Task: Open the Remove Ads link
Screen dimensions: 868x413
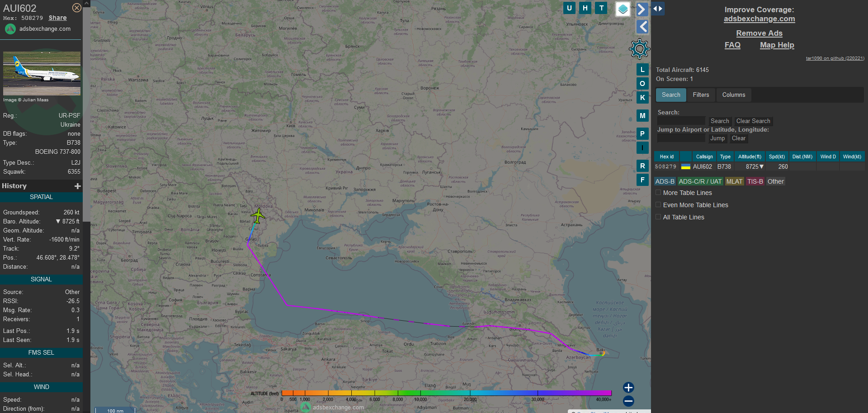Action: tap(759, 33)
